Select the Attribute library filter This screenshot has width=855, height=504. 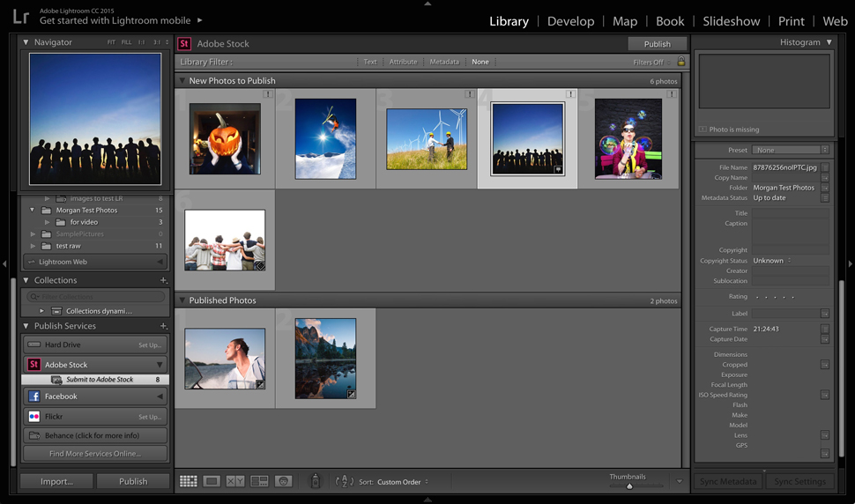[x=403, y=63]
